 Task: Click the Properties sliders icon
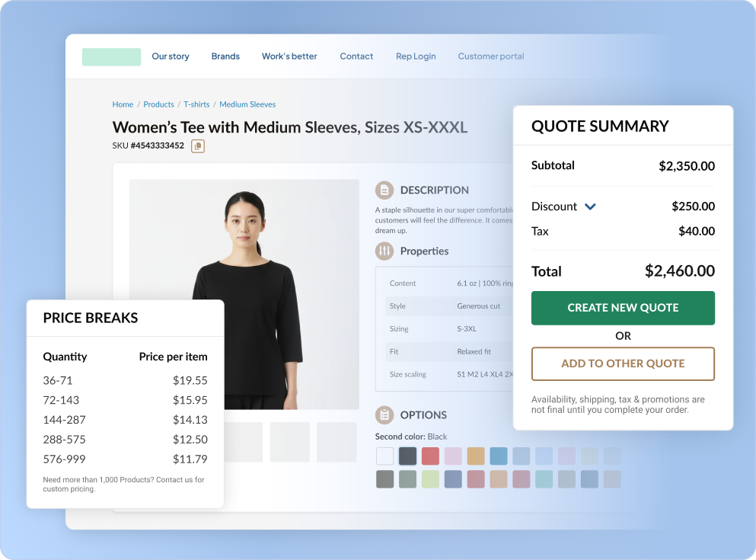pyautogui.click(x=384, y=251)
